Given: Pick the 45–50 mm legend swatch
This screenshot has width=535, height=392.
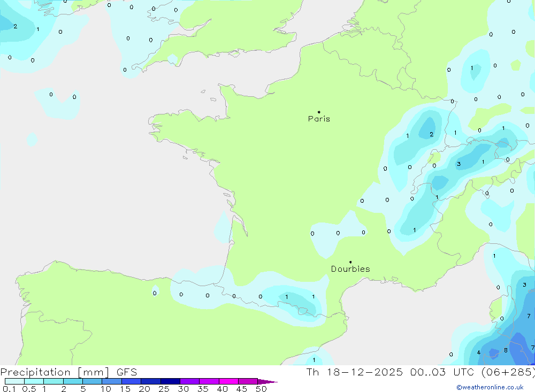Looking at the screenshot, I should click(248, 381).
